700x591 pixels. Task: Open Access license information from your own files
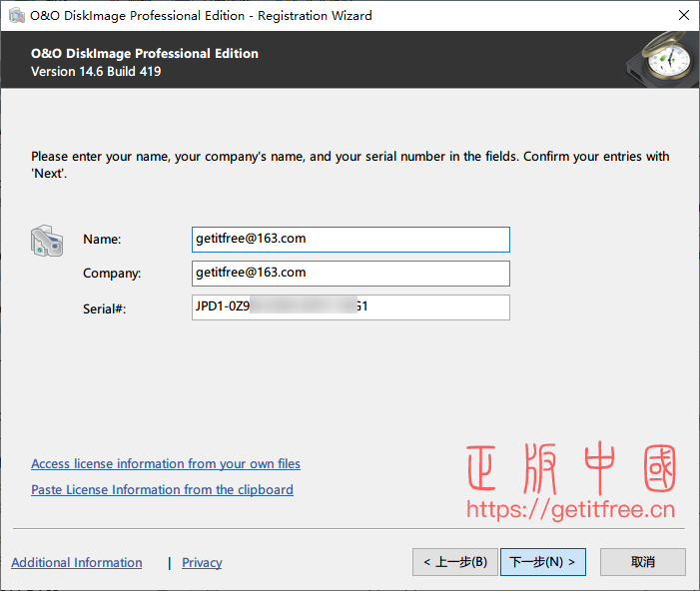[166, 464]
